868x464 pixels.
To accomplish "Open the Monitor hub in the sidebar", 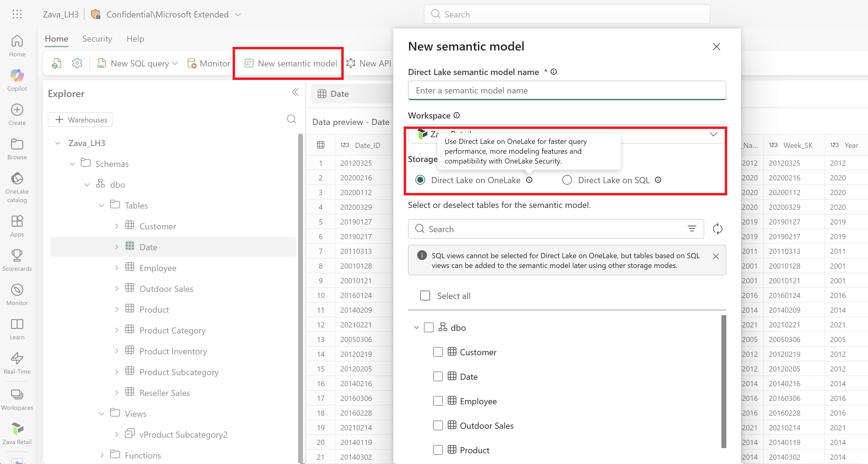I will (x=17, y=293).
